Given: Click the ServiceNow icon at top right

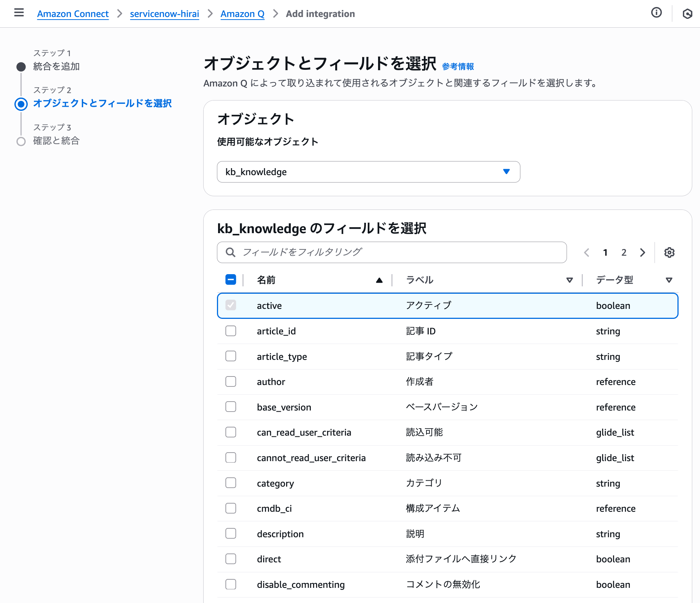Looking at the screenshot, I should tap(688, 14).
